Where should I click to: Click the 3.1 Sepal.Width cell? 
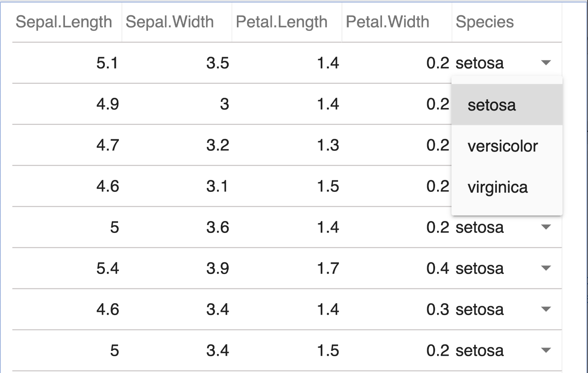click(x=218, y=186)
